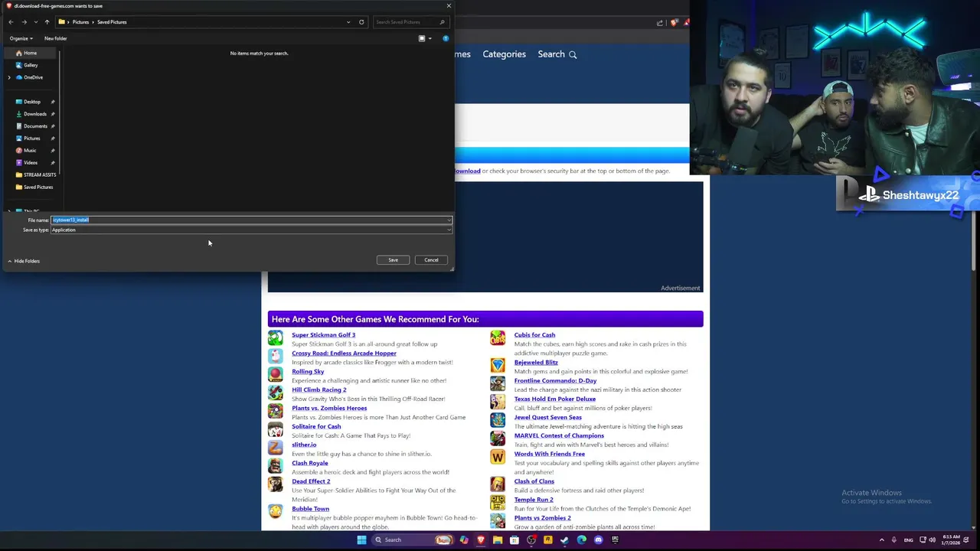Open the Windows Start menu

coord(361,540)
